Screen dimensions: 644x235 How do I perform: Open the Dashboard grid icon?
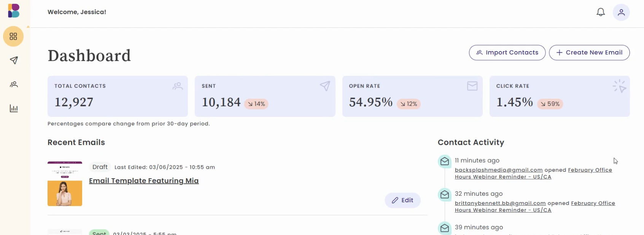[x=13, y=37]
